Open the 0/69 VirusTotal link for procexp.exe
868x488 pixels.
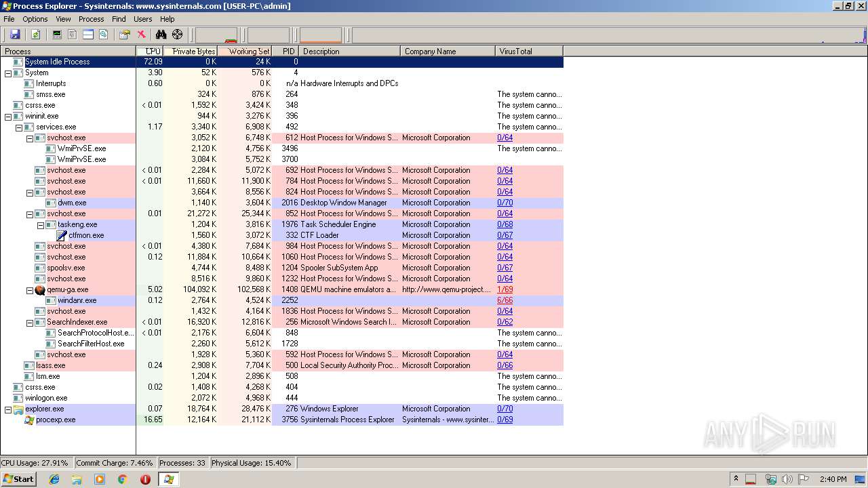pos(505,420)
